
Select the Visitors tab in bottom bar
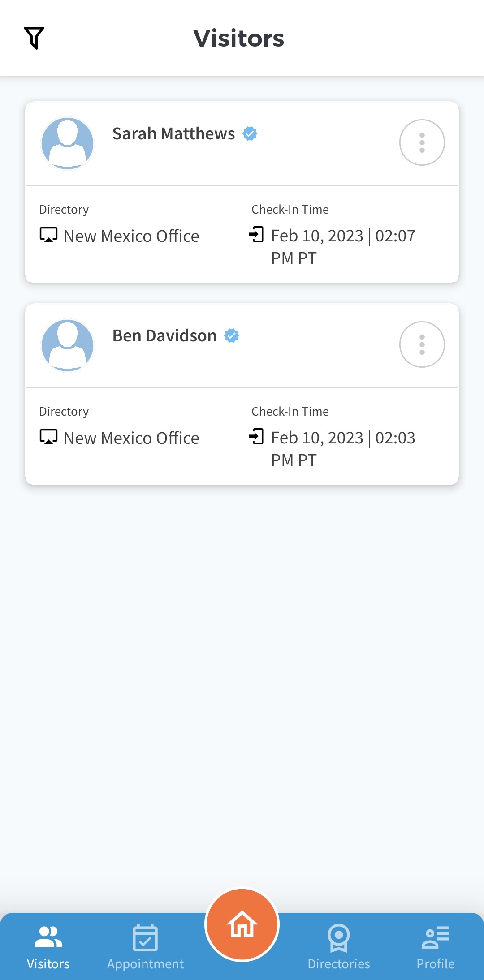point(48,947)
